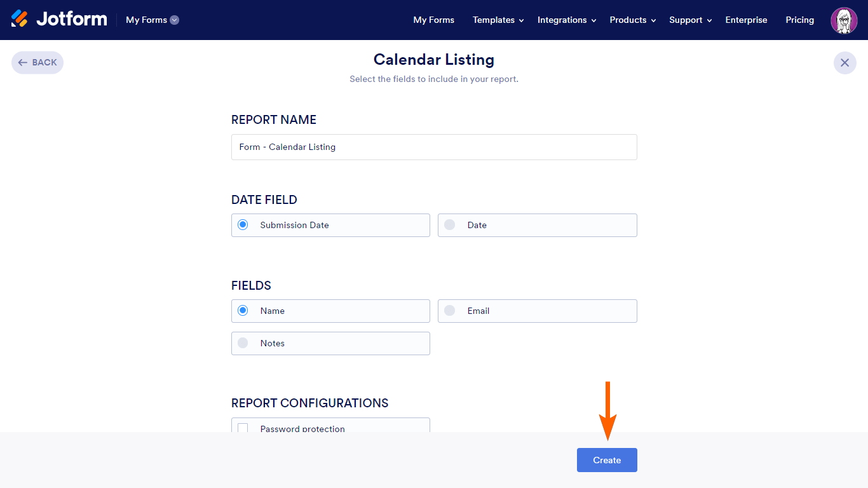
Task: Close the Calendar Listing wizard with X
Action: [x=844, y=62]
